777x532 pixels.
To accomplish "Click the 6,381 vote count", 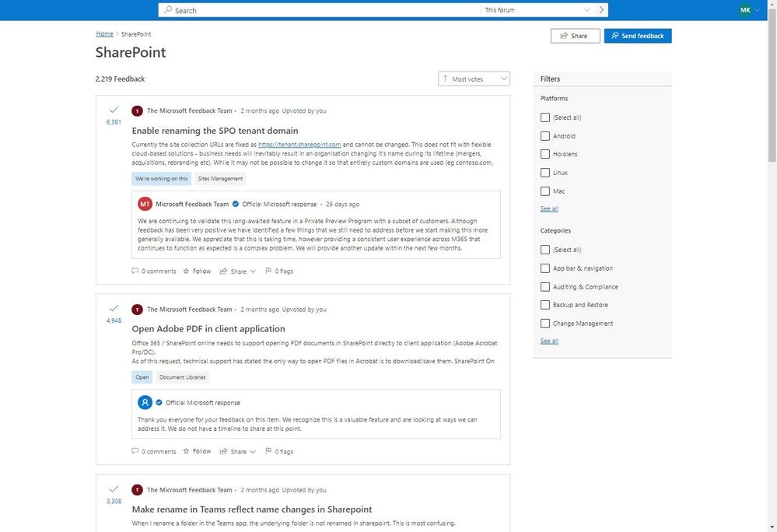I will click(114, 122).
